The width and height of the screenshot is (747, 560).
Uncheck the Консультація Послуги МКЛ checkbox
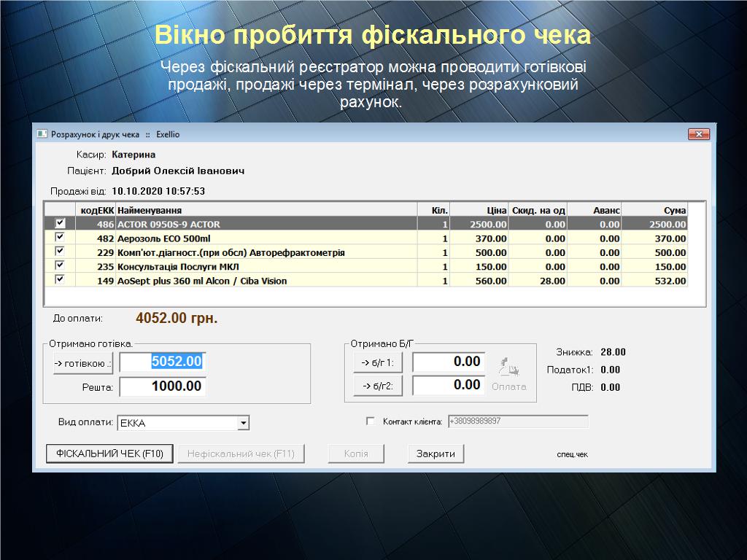pos(60,266)
